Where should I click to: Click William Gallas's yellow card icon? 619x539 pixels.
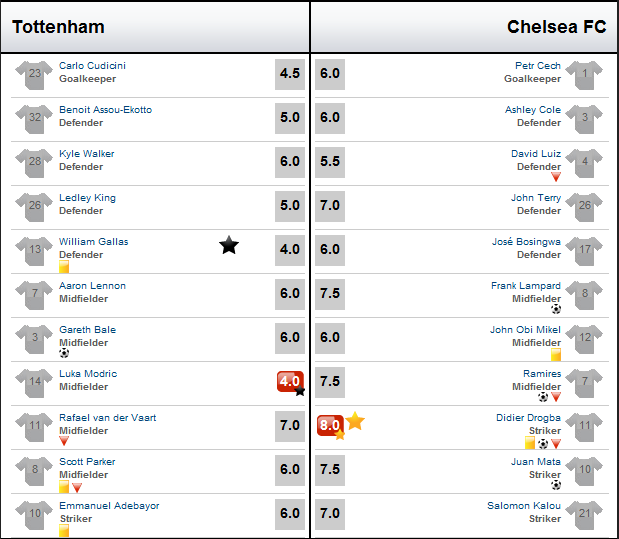(64, 267)
